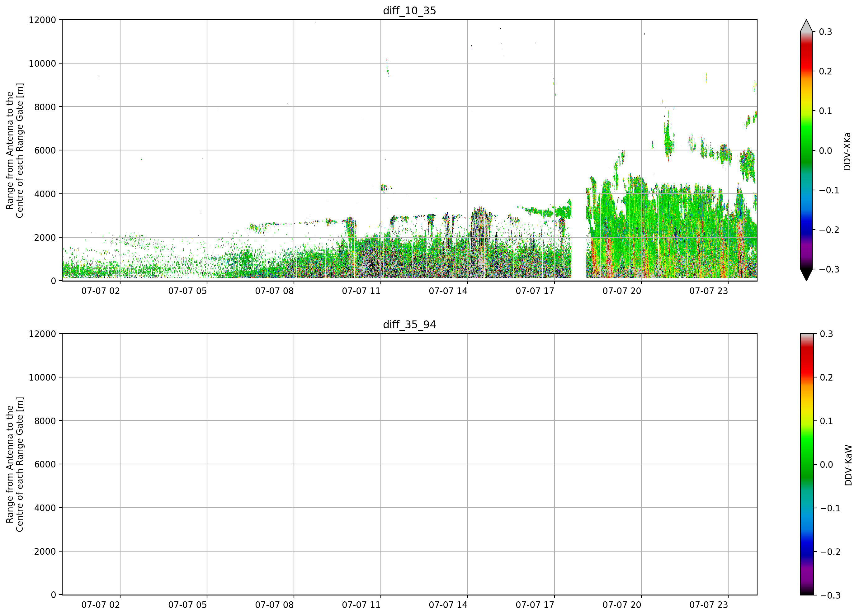Click the −0.2 tick on DDV-KaW colorbar
Image resolution: width=859 pixels, height=616 pixels.
pos(830,552)
